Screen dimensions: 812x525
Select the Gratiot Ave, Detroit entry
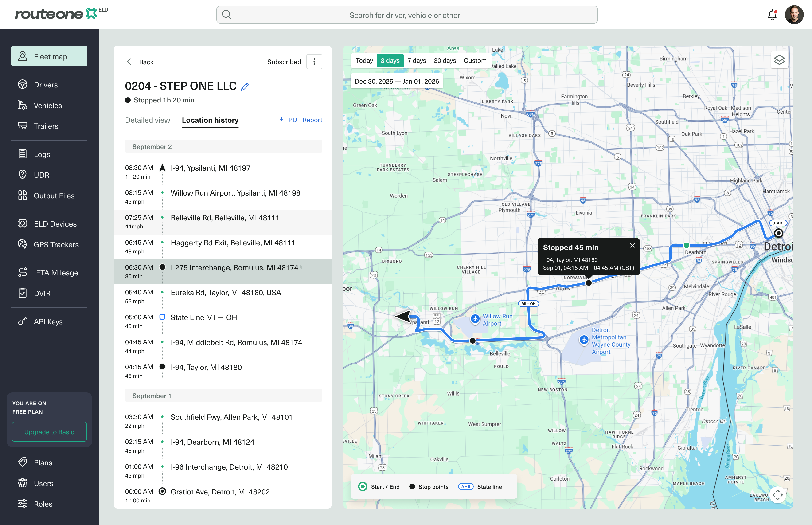click(223, 496)
